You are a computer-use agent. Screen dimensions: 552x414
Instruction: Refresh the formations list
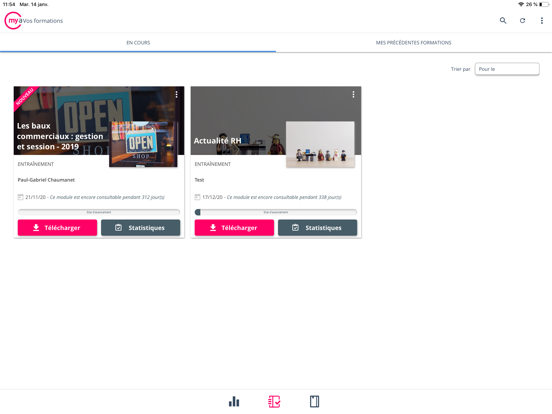(x=522, y=20)
